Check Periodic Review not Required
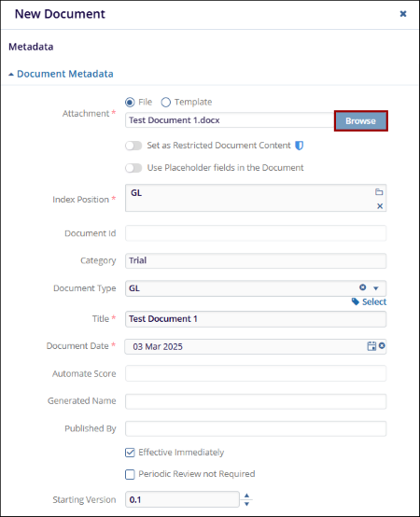 coord(130,474)
